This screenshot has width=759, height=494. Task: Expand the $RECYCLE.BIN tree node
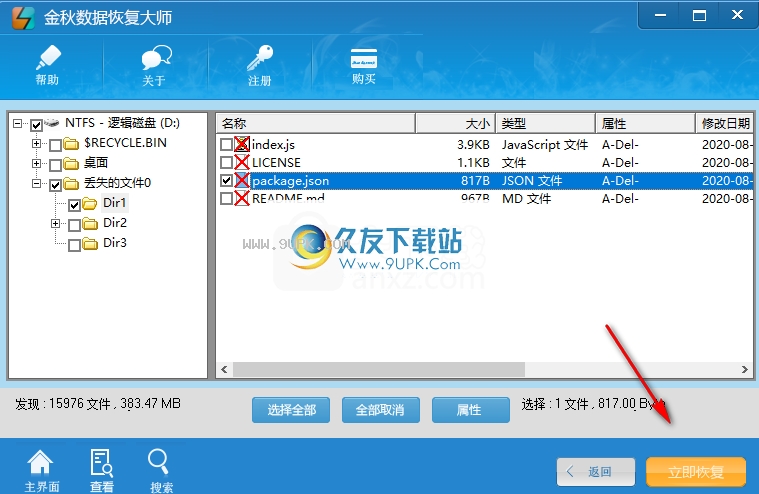[x=36, y=143]
